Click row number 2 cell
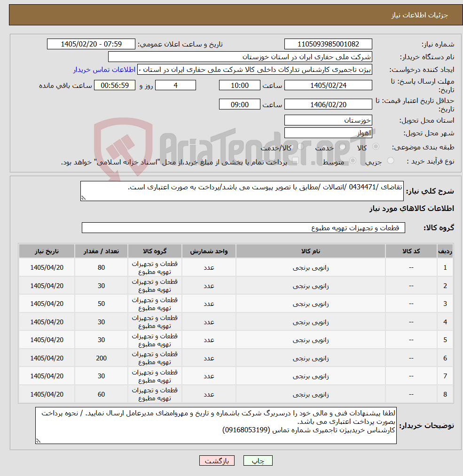 445,286
